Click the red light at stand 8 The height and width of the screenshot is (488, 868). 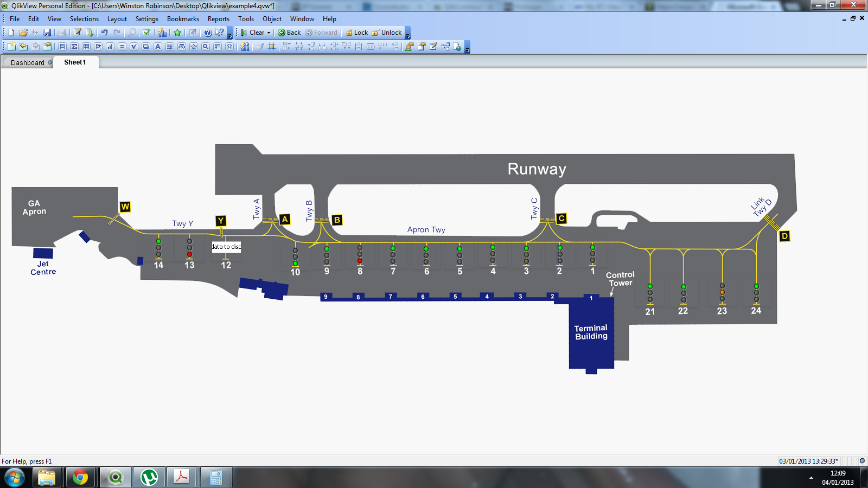click(360, 261)
